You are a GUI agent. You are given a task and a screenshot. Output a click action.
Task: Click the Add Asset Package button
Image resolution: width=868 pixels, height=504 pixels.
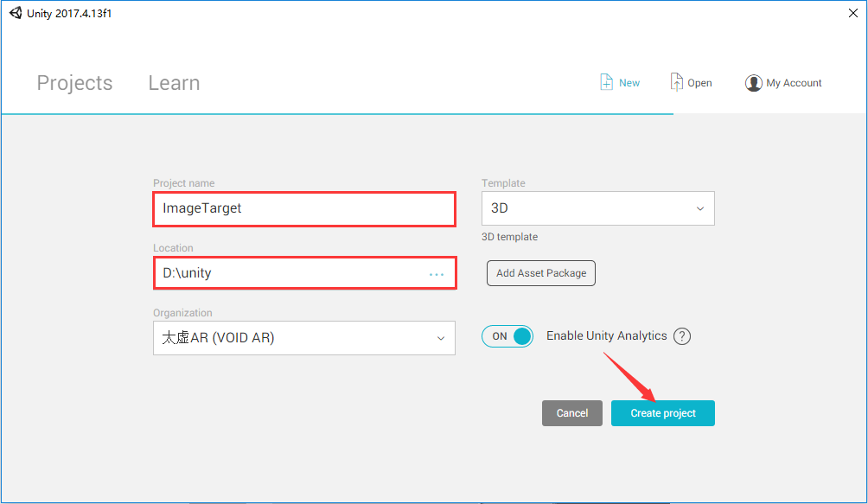(541, 273)
